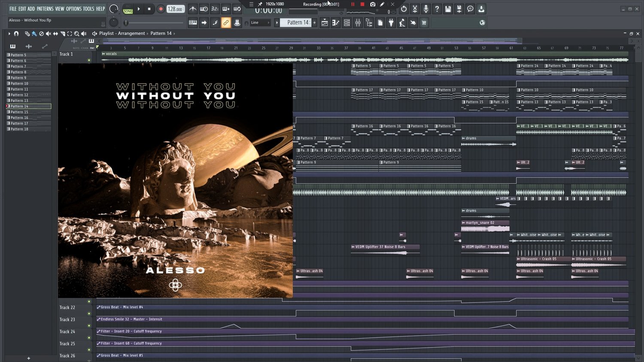Select the Slice tool in playlist toolbar

(x=63, y=33)
